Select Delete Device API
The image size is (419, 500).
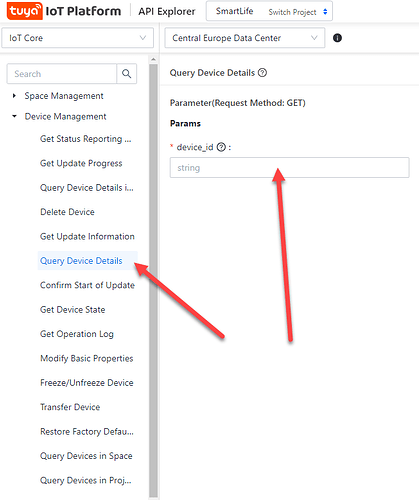(67, 212)
